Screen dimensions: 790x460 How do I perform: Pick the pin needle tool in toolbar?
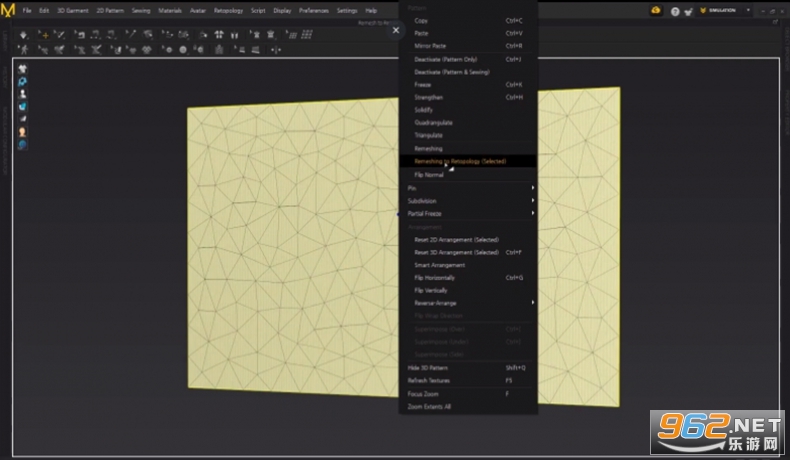pos(130,34)
